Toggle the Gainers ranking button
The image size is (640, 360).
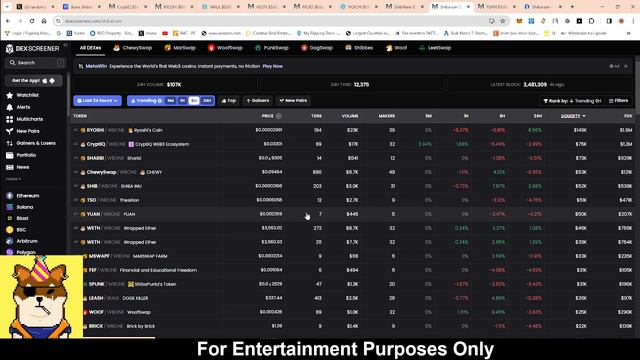pyautogui.click(x=258, y=101)
